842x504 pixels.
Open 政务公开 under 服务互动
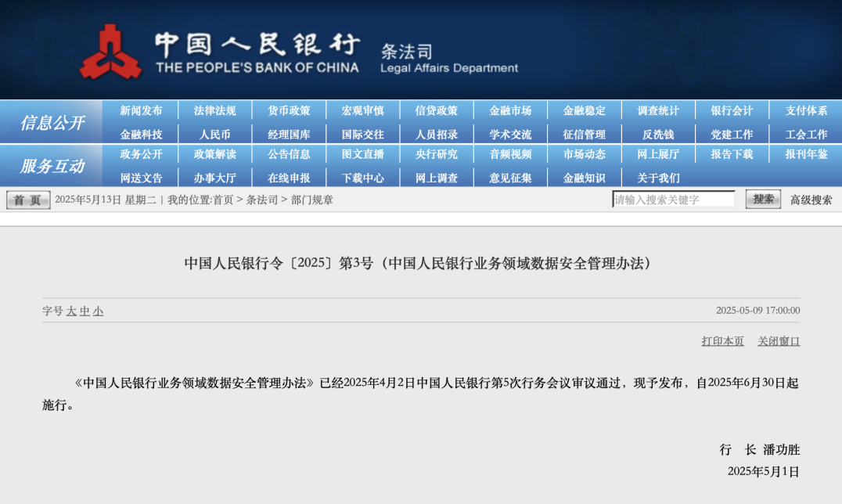point(141,154)
